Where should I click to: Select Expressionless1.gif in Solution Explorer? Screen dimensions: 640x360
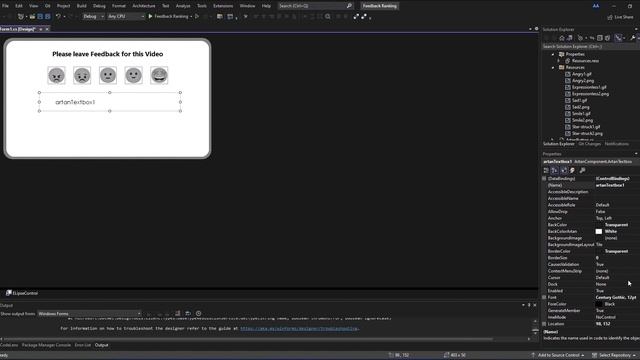(x=589, y=87)
